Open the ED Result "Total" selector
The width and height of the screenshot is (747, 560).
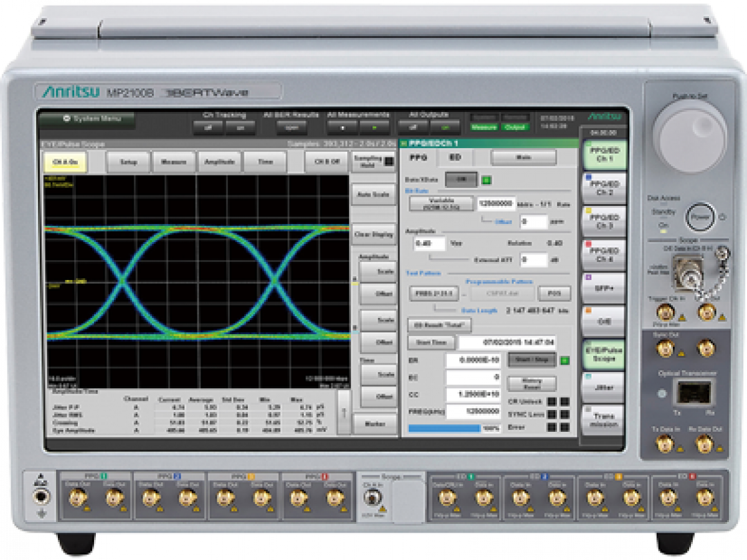pyautogui.click(x=439, y=325)
